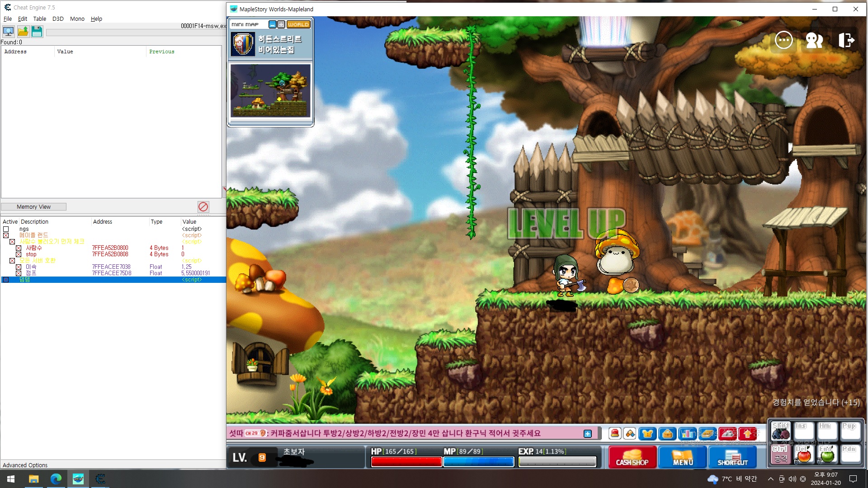Open the equipment shirt icon
868x488 pixels.
[647, 434]
